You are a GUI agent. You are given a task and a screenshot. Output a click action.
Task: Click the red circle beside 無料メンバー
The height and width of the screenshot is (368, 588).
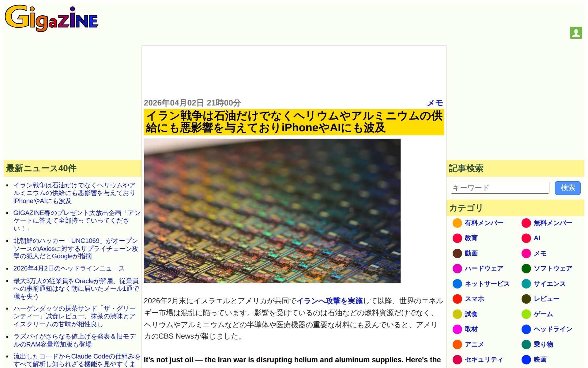pyautogui.click(x=526, y=223)
